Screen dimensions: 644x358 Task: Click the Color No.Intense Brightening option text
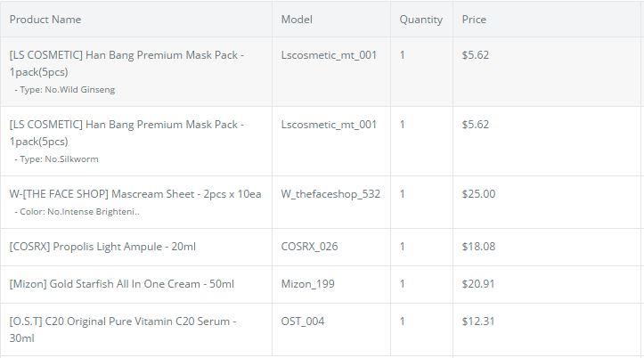pos(77,212)
